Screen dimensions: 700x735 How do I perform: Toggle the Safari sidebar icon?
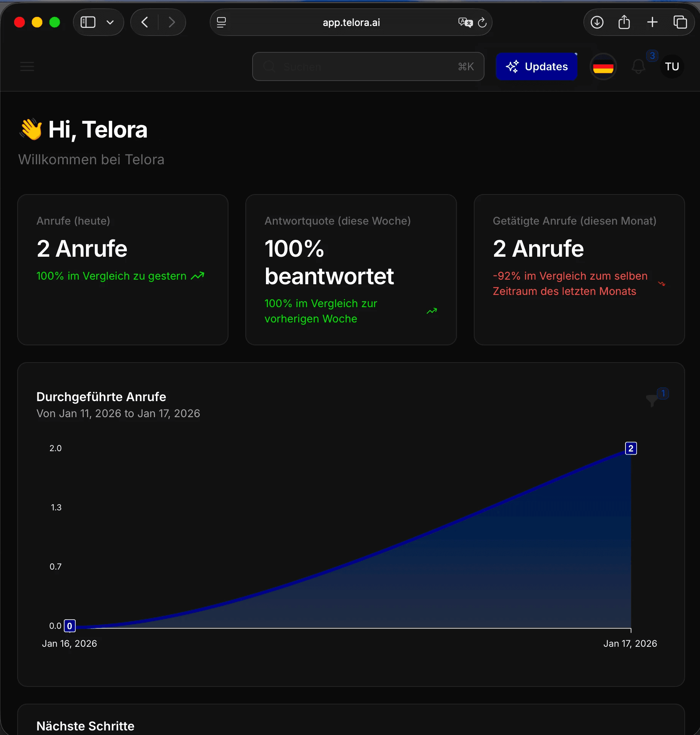coord(88,22)
